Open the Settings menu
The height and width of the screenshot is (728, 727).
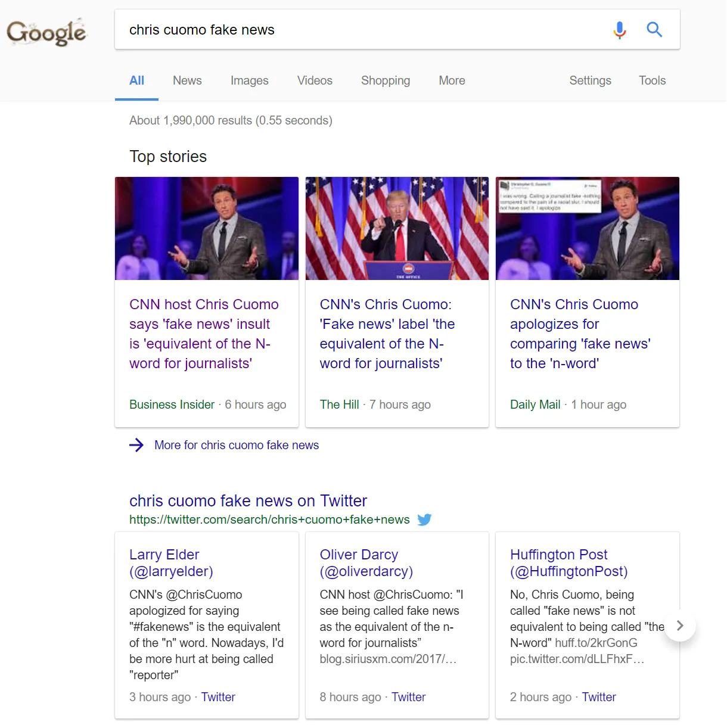pos(590,80)
